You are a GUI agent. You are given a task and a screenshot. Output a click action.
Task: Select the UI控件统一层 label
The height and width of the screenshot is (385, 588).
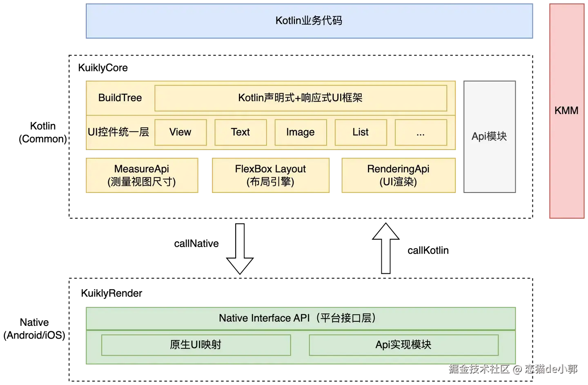coord(118,132)
